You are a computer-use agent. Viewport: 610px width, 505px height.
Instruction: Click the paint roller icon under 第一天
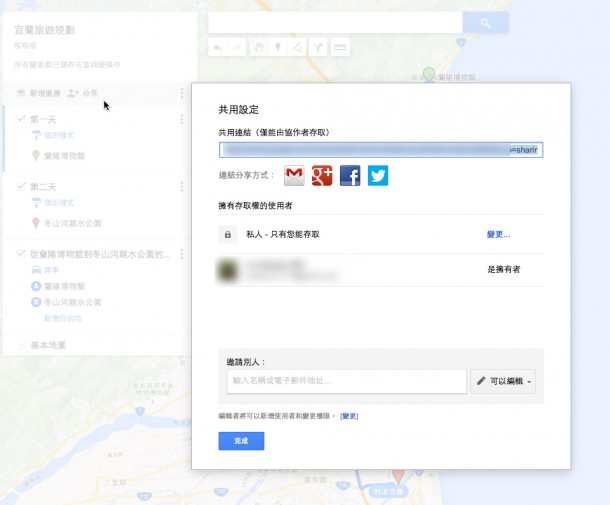click(36, 135)
